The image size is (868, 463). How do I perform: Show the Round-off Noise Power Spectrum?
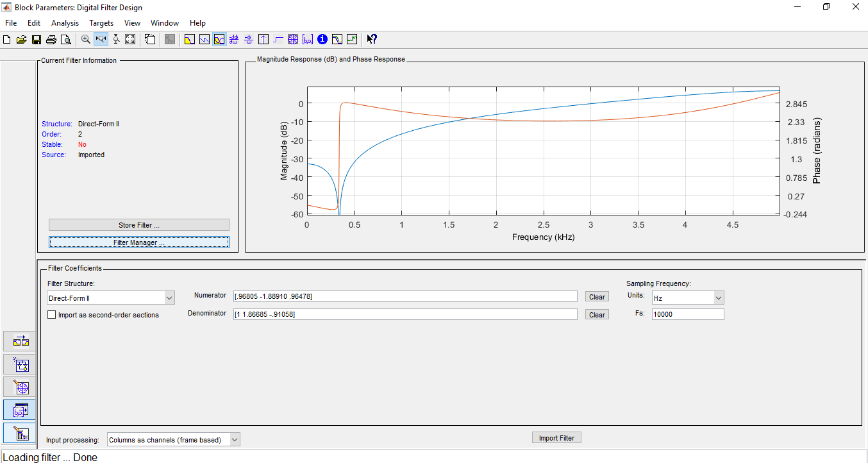(352, 39)
